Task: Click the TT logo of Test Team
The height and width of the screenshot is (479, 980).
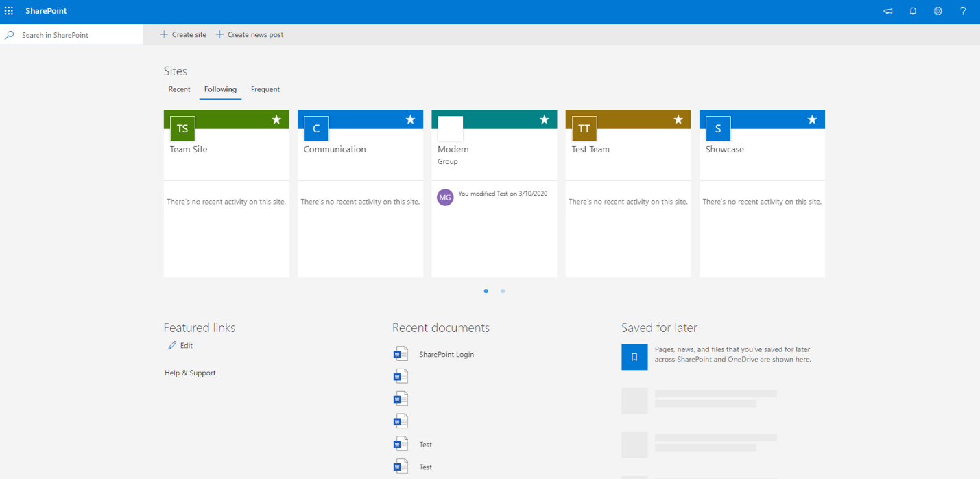Action: click(584, 128)
